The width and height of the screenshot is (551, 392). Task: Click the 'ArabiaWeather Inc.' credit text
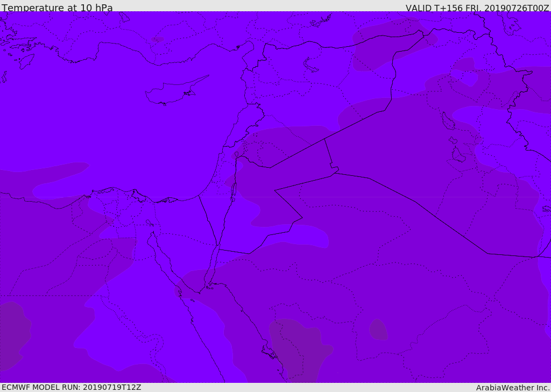click(x=513, y=388)
